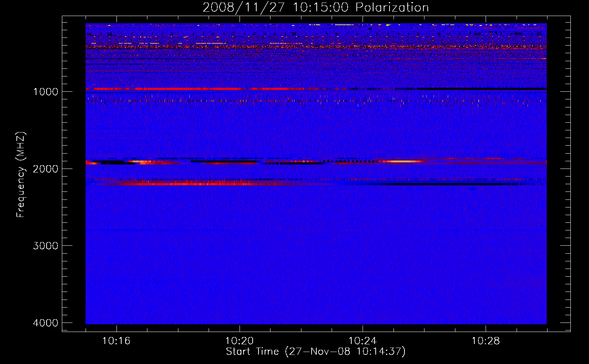Click the '10:28' time tick label
The height and width of the screenshot is (364, 589).
486,341
